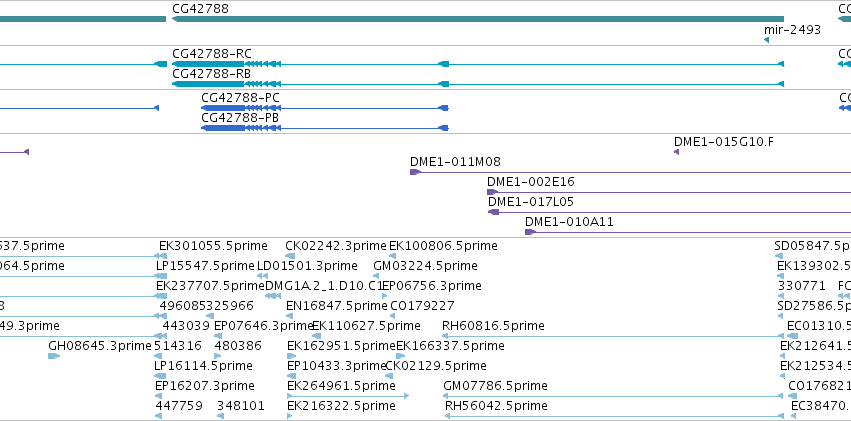Open the CG42788-RC transcript
The height and width of the screenshot is (421, 851).
pos(212,54)
